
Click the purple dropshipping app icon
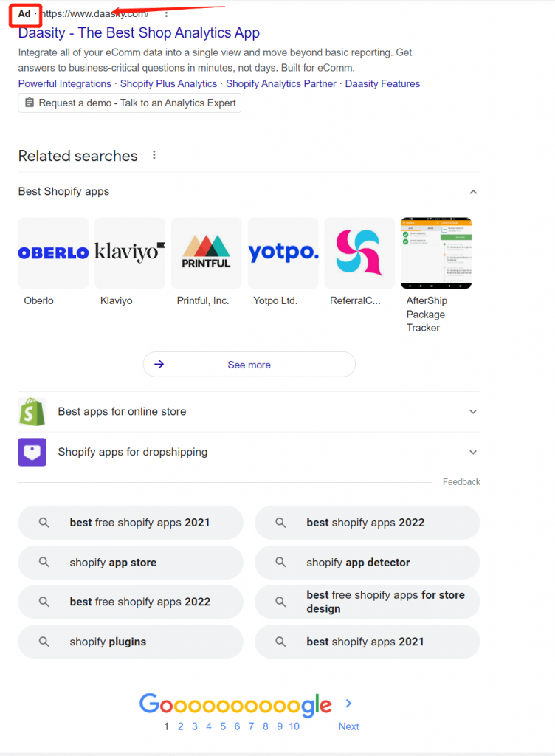(32, 453)
